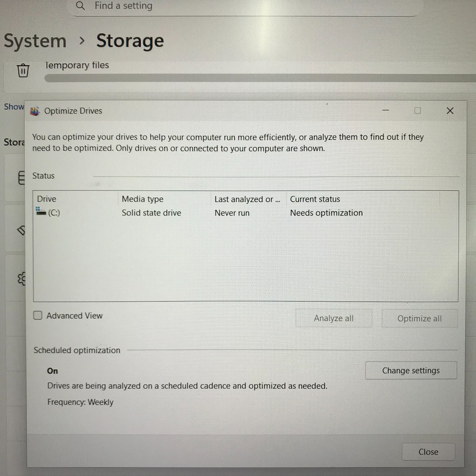Click the Temporary files usage bar
This screenshot has height=476, width=476.
[x=260, y=78]
